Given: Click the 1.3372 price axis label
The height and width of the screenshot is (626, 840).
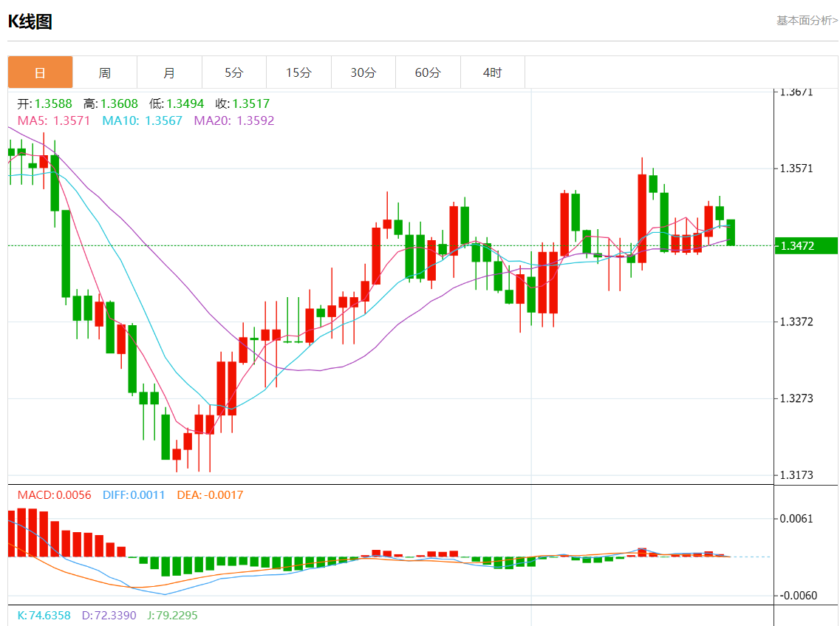Looking at the screenshot, I should click(796, 321).
